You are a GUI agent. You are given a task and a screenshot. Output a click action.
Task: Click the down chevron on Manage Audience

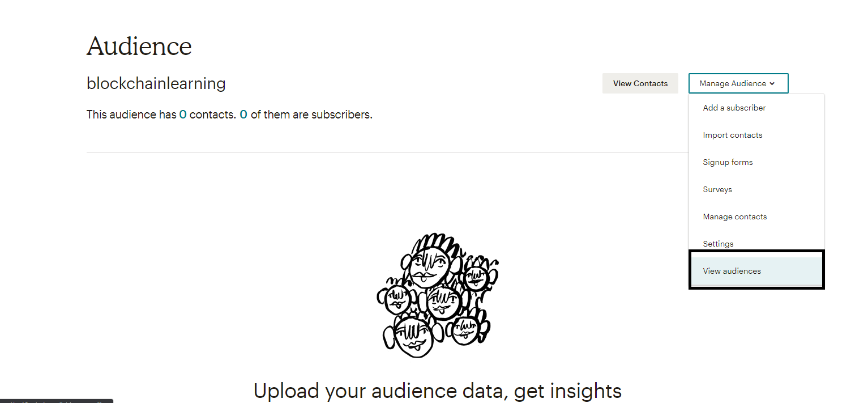(771, 84)
